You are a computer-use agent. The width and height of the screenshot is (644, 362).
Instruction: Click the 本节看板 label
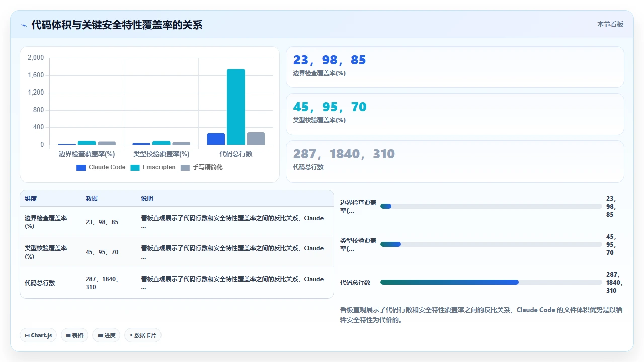610,24
